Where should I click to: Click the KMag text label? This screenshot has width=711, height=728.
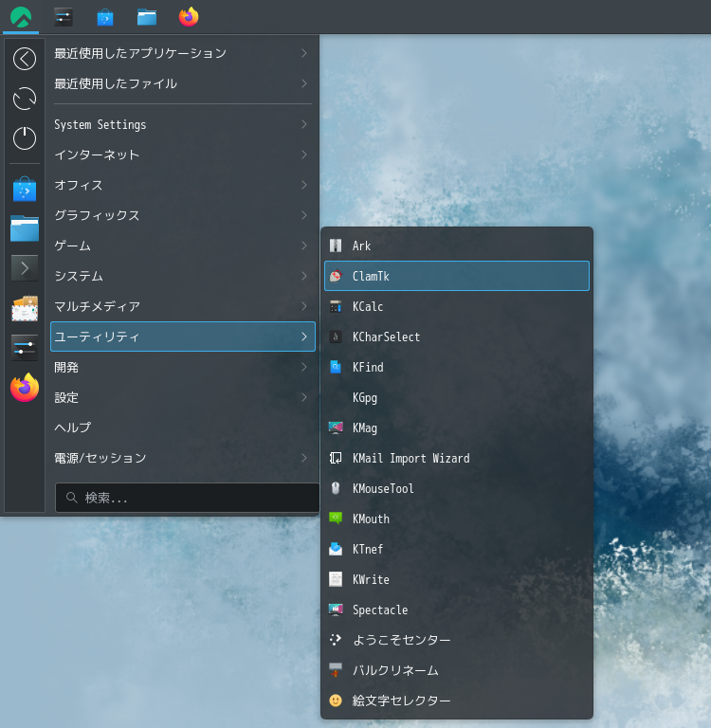365,428
